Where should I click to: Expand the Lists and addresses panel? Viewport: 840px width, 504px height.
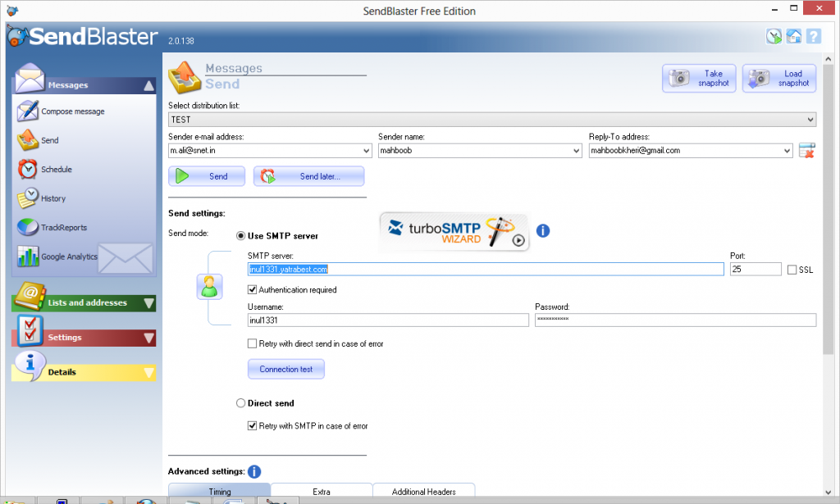(x=84, y=302)
